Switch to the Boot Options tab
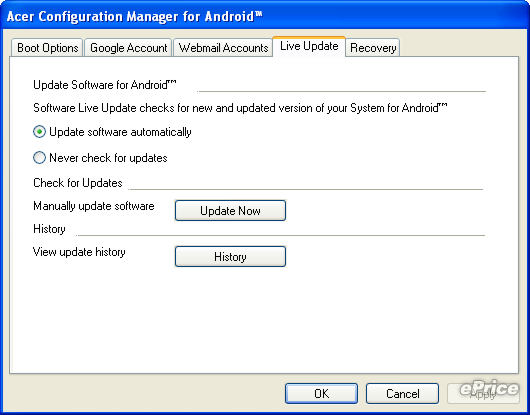The image size is (530, 415). [47, 48]
